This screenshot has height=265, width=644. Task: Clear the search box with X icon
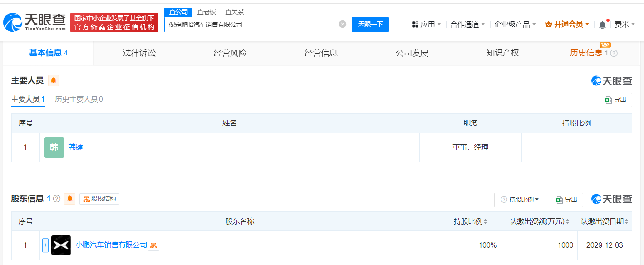tap(343, 24)
